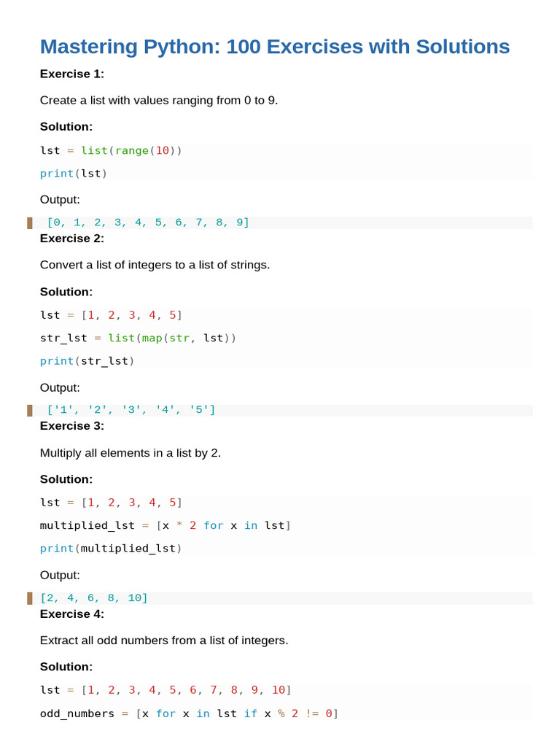The width and height of the screenshot is (560, 747).
Task: Click the Exercise 2 heading
Action: click(72, 239)
